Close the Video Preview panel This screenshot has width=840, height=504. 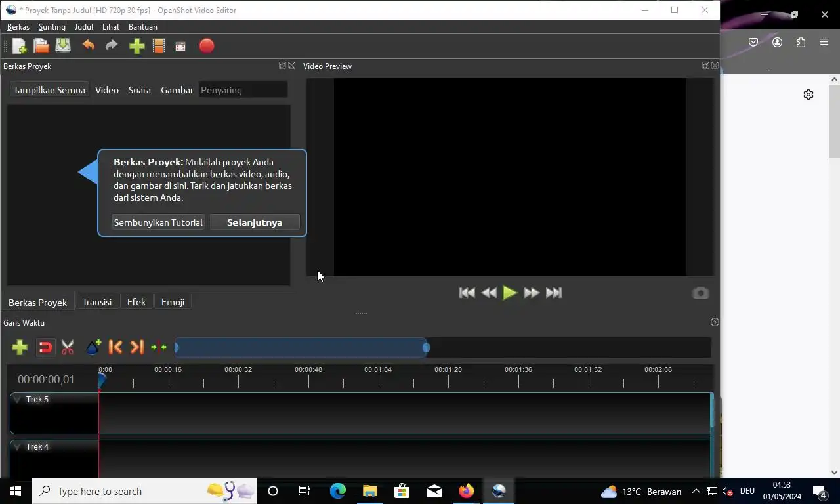pos(715,66)
